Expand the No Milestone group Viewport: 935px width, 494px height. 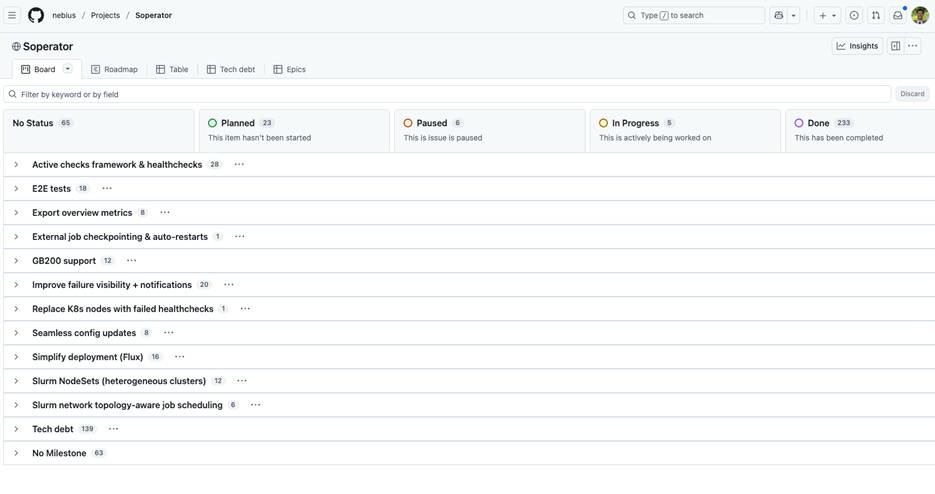[16, 453]
